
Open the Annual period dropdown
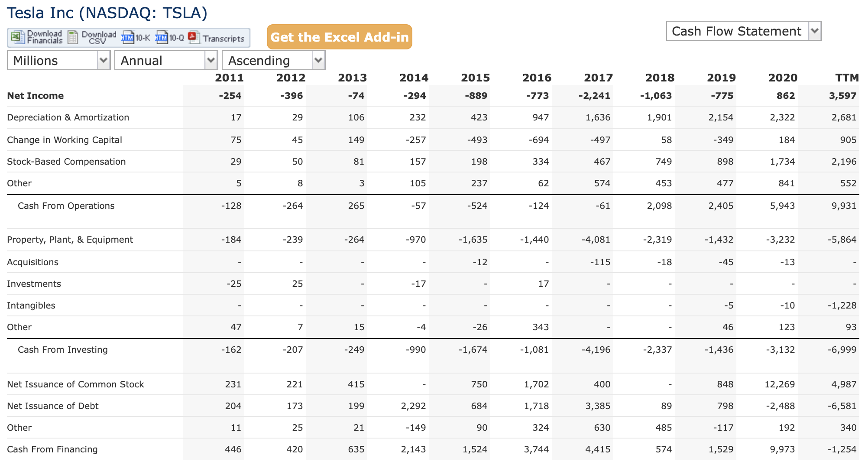[x=166, y=61]
